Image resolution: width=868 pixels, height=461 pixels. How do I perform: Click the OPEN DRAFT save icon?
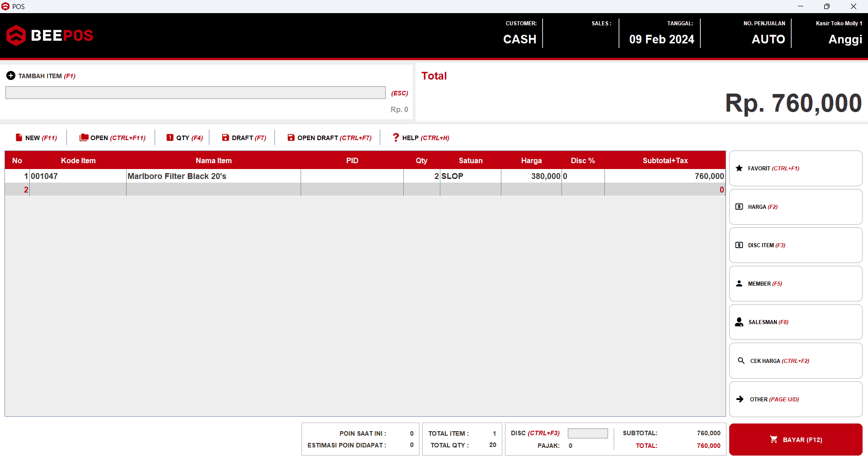291,137
